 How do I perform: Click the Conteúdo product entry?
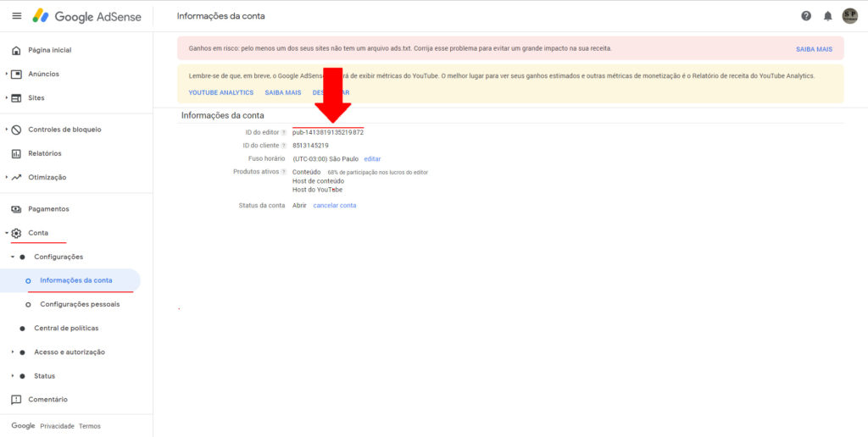click(307, 172)
